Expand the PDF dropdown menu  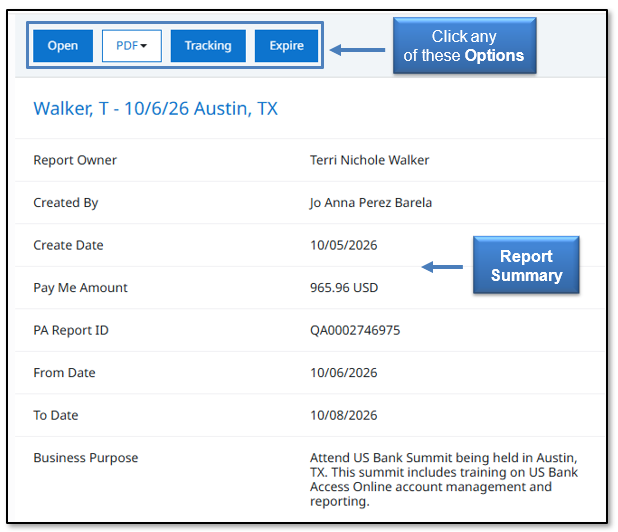tap(132, 46)
